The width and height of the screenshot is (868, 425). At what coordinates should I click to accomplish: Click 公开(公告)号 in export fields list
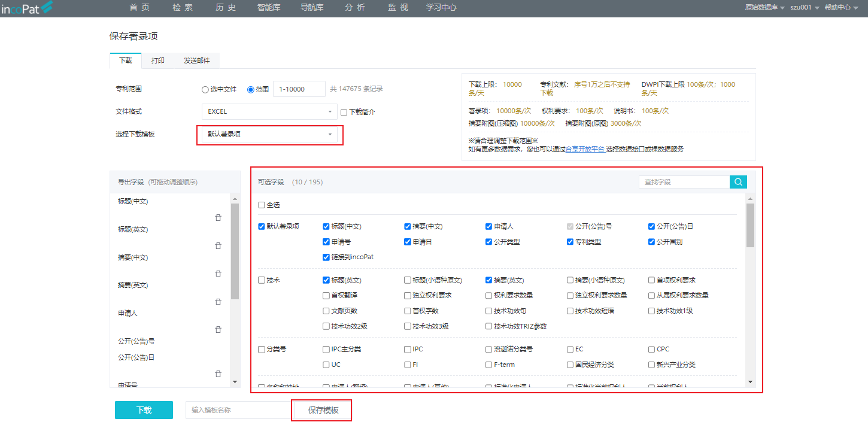pyautogui.click(x=136, y=341)
